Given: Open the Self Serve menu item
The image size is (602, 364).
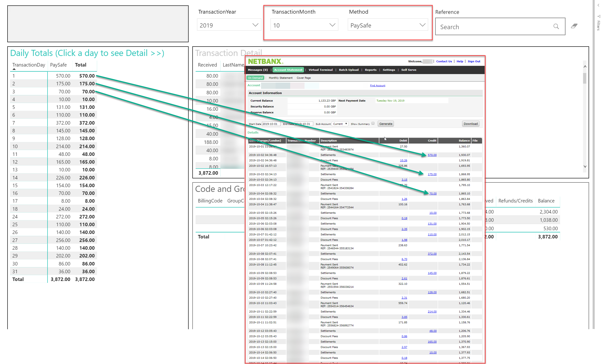Looking at the screenshot, I should [x=409, y=70].
